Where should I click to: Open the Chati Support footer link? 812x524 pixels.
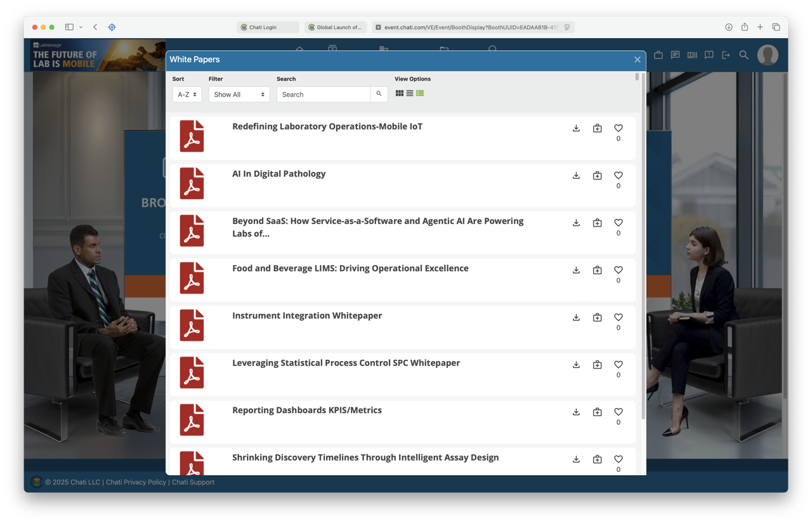(193, 482)
